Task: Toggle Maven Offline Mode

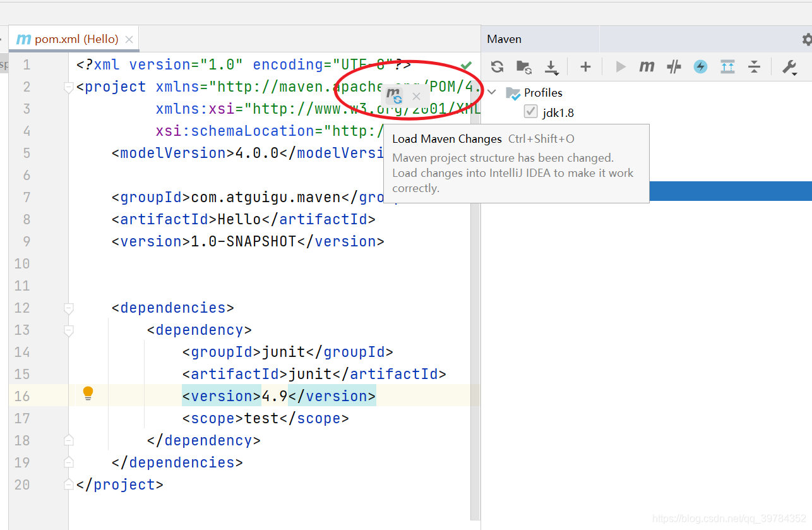Action: click(674, 66)
